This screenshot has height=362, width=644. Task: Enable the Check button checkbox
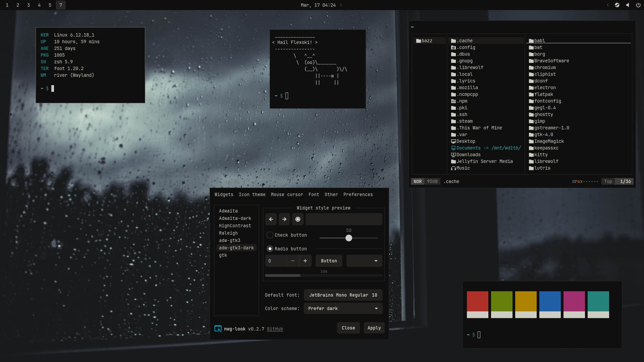270,235
